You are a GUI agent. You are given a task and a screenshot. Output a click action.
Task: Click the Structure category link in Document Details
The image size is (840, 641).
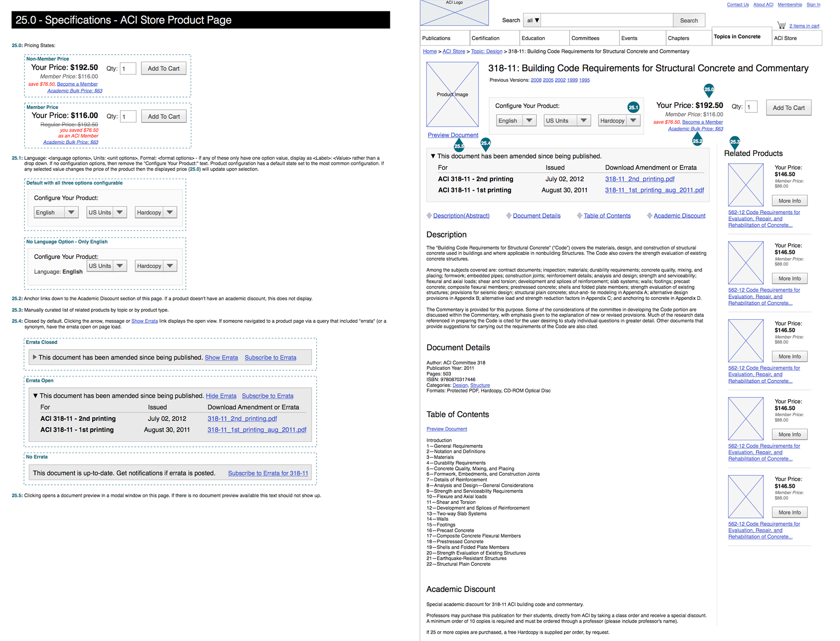click(480, 386)
